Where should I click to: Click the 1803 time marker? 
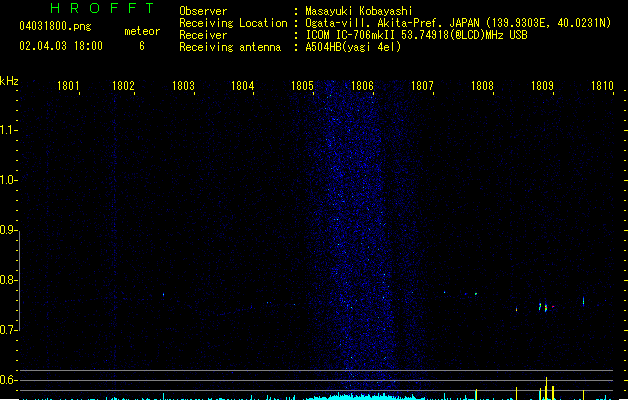[183, 86]
